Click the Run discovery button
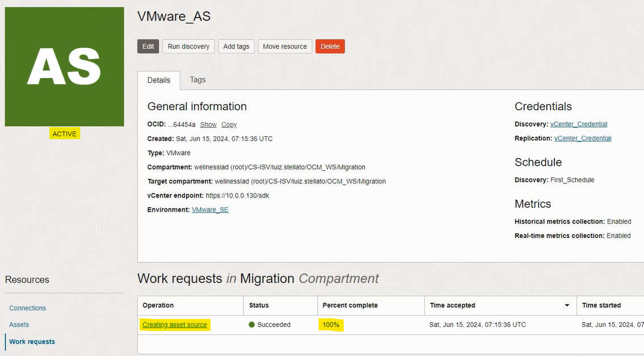Viewport: 644px width, 356px height. point(188,47)
